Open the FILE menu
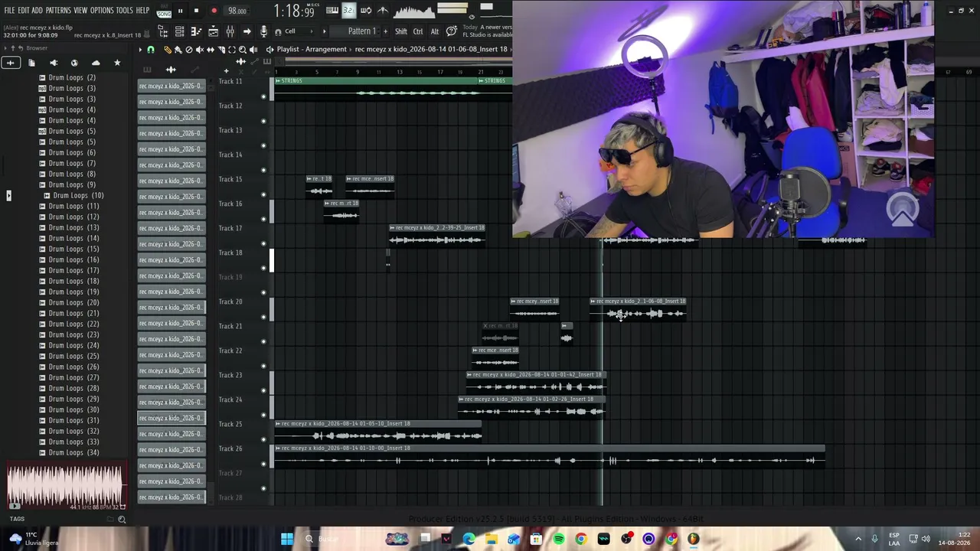 pos(9,11)
